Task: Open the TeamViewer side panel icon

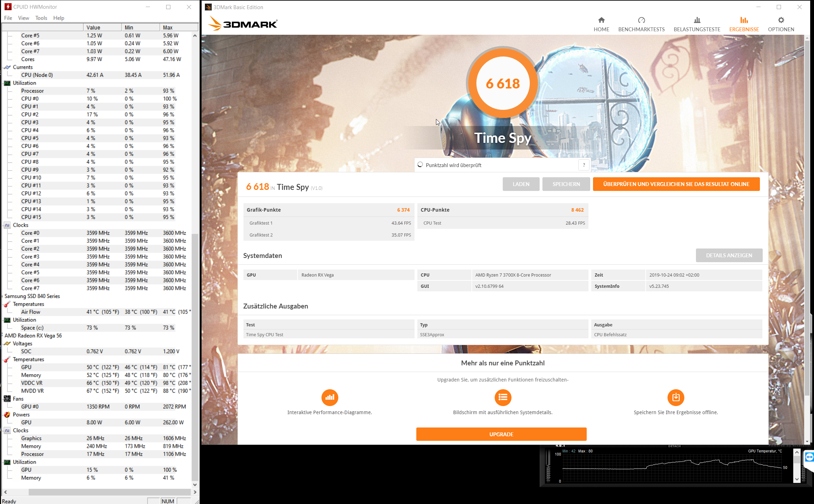Action: point(809,457)
